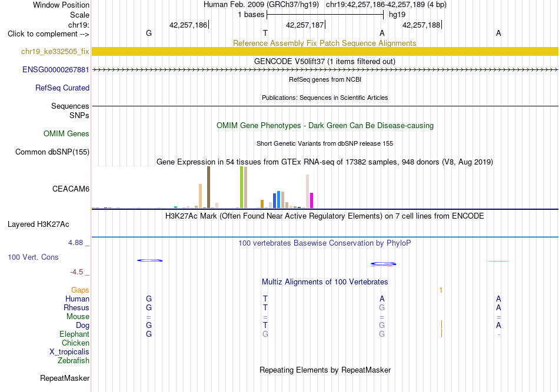This screenshot has width=559, height=392.
Task: Click the G base in the Elephant row under T
Action: click(265, 334)
